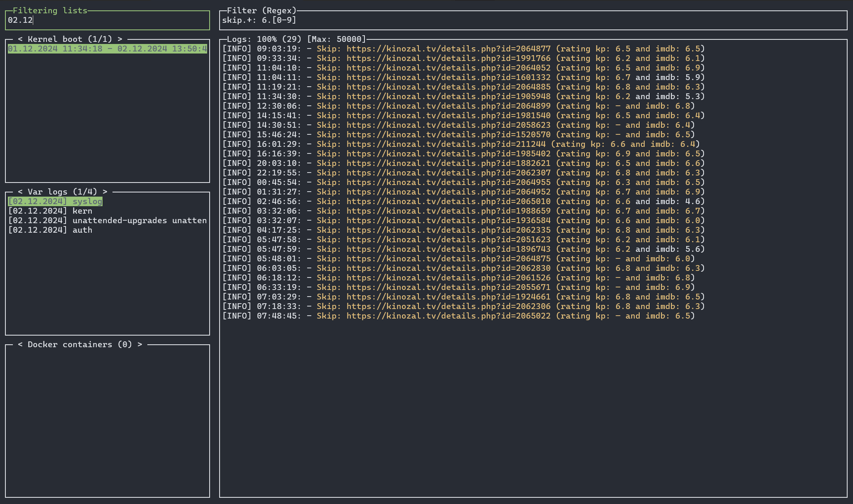Image resolution: width=853 pixels, height=504 pixels.
Task: Click the log line at 09:03:19
Action: (x=464, y=49)
